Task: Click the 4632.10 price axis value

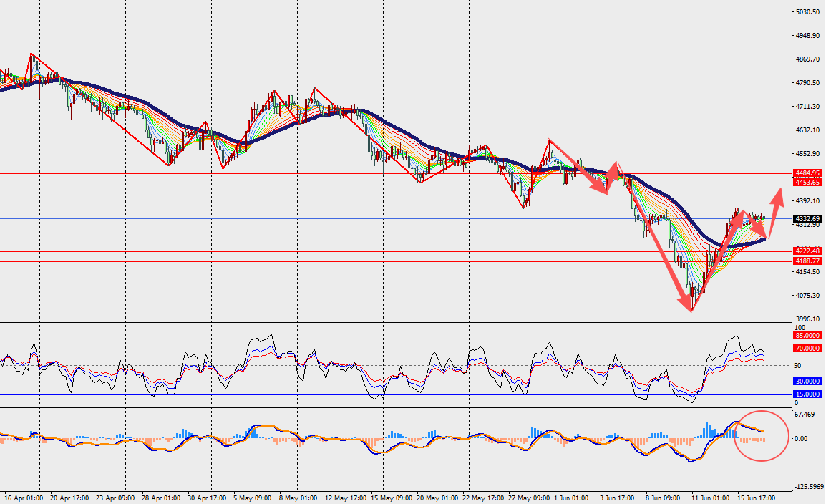Action: click(x=808, y=130)
